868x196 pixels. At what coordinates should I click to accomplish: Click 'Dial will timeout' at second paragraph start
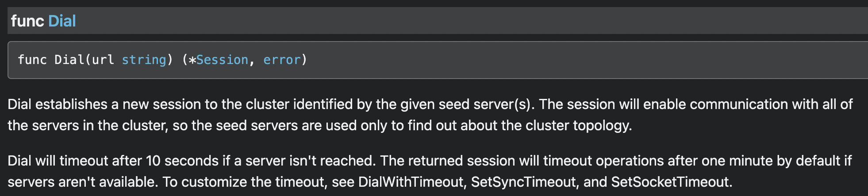coord(58,161)
